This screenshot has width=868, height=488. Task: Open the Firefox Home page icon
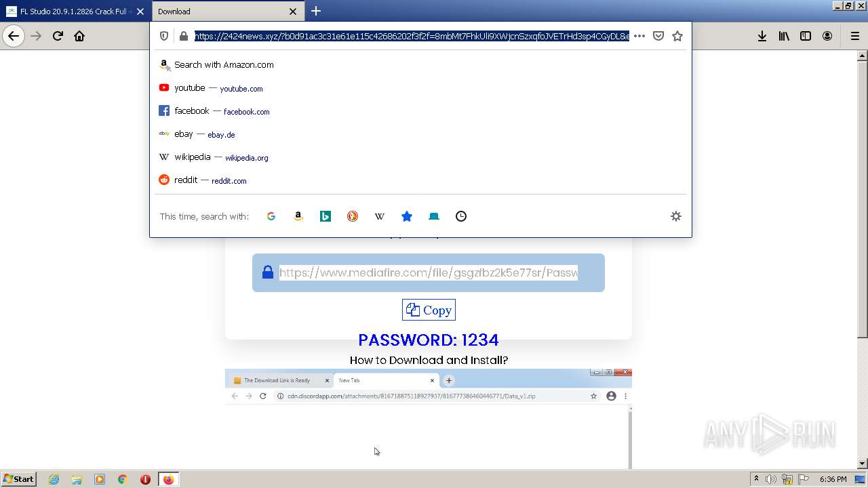[79, 36]
